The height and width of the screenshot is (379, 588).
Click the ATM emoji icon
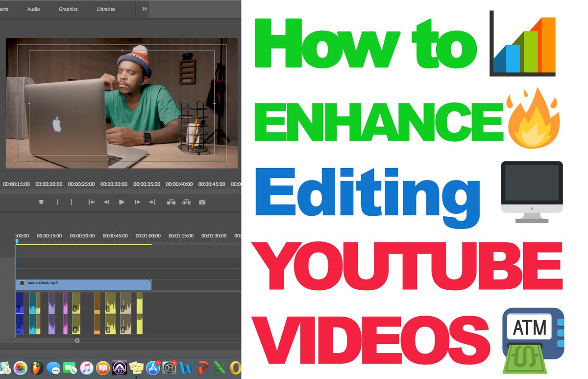coord(533,340)
